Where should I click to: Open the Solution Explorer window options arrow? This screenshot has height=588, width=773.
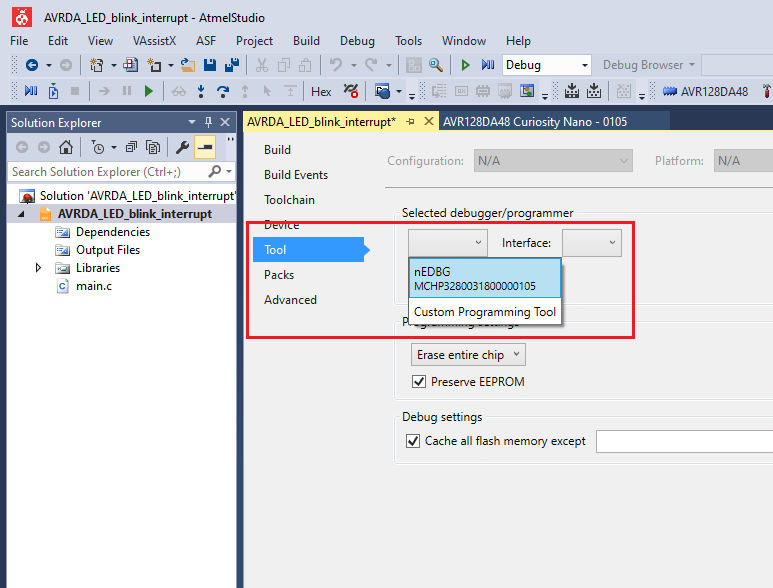click(192, 122)
